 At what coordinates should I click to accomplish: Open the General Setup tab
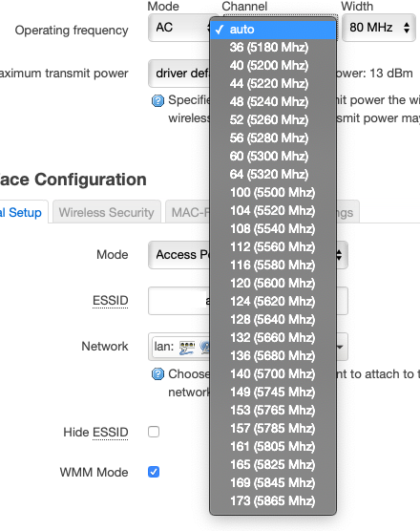click(21, 212)
